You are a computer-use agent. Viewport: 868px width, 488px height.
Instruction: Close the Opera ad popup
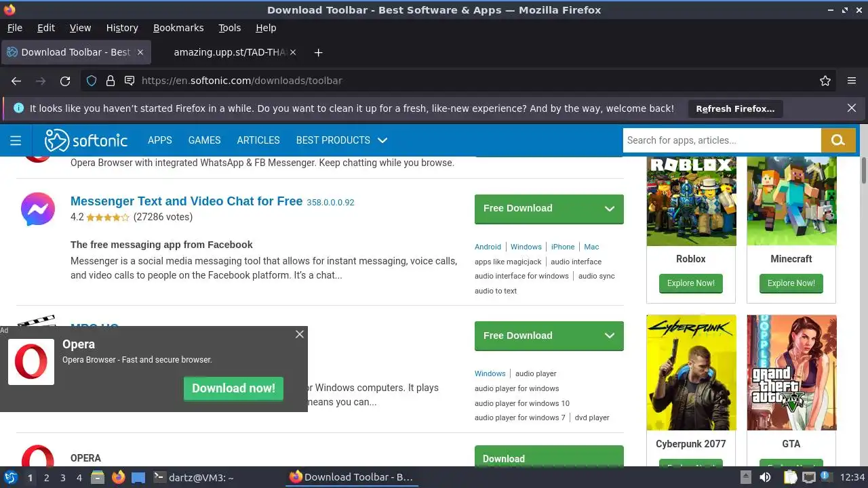coord(300,334)
